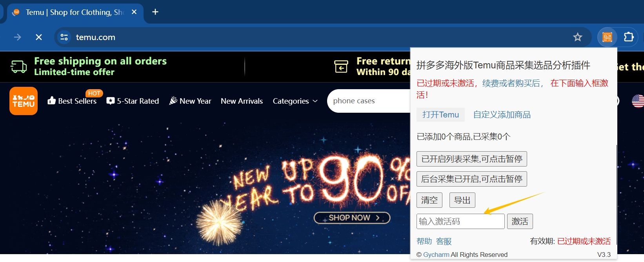Open the 自定义添加商品 link
Screen dimensions: 644x262
pyautogui.click(x=502, y=115)
